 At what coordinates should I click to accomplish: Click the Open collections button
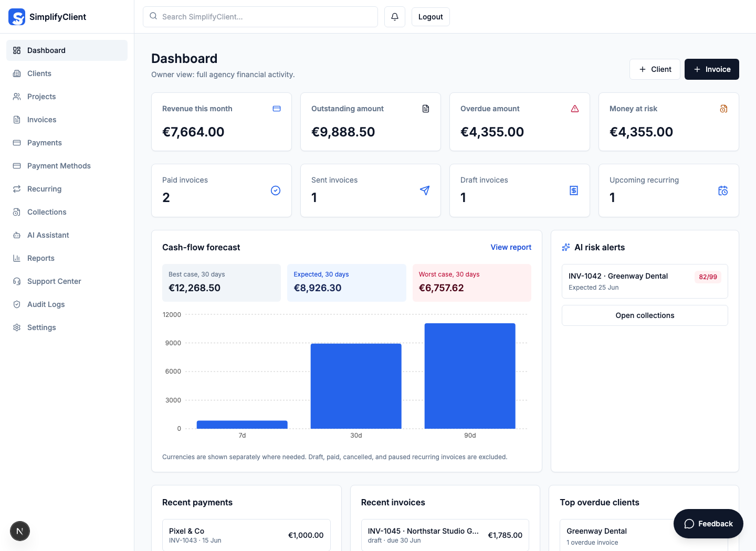click(x=645, y=315)
